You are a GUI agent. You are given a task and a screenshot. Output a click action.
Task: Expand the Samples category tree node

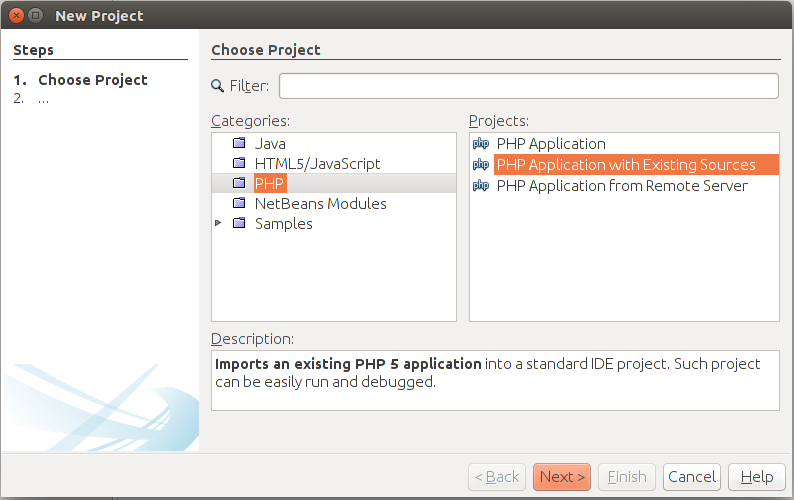point(218,223)
